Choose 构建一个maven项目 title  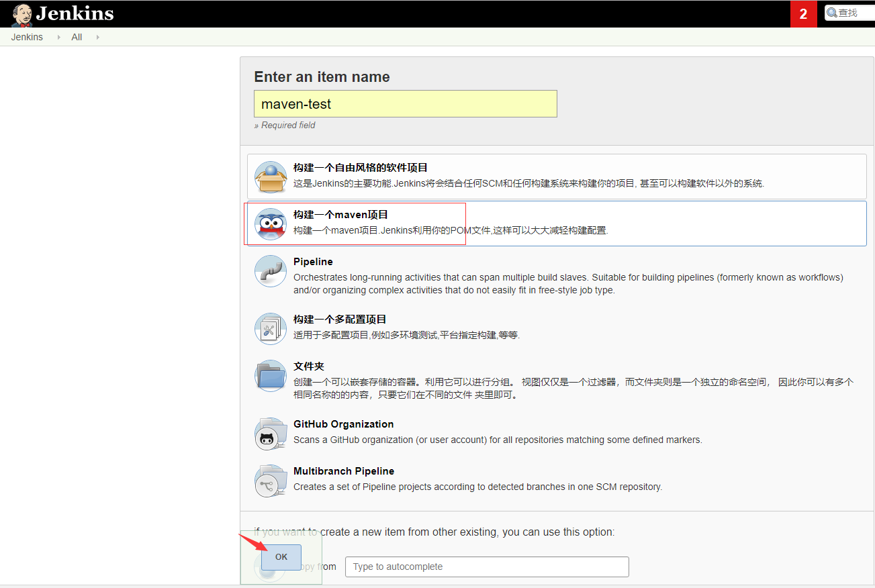pyautogui.click(x=341, y=215)
